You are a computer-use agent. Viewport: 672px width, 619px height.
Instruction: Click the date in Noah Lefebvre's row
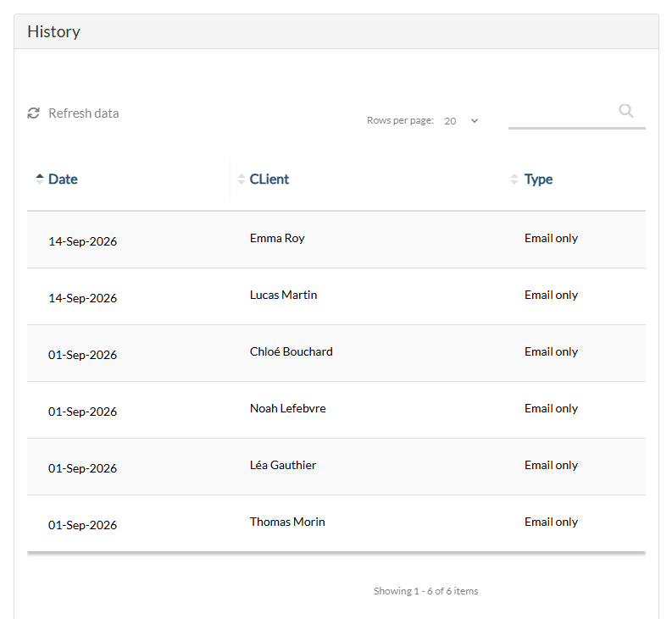point(82,412)
